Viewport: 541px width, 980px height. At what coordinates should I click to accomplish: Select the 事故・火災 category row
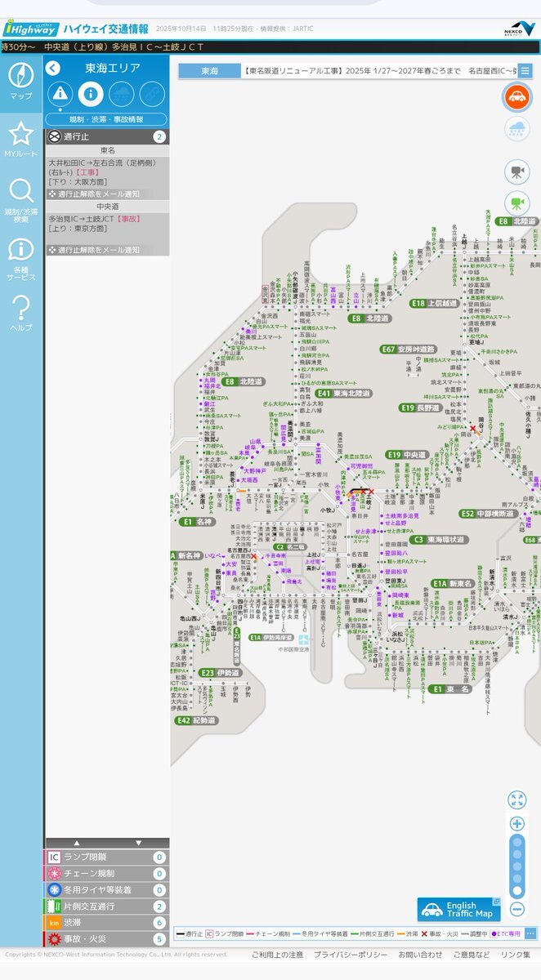pos(105,939)
